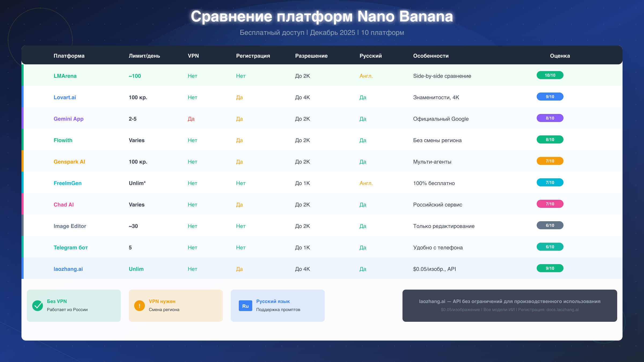Viewport: 644px width, 362px height.
Task: Open the LMArena platform link
Action: [65, 76]
